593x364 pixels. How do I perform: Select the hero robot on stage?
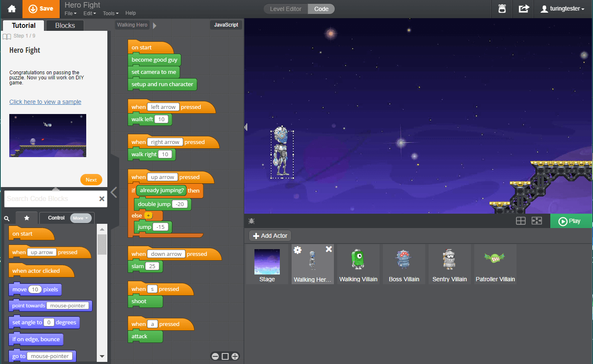[282, 152]
